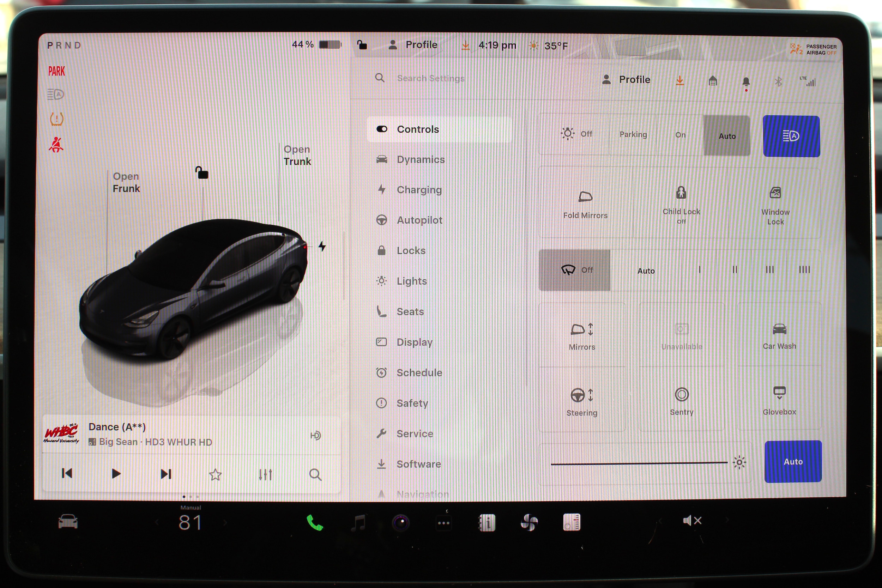882x588 pixels.
Task: Decrease temperature with left arrow
Action: pyautogui.click(x=157, y=522)
